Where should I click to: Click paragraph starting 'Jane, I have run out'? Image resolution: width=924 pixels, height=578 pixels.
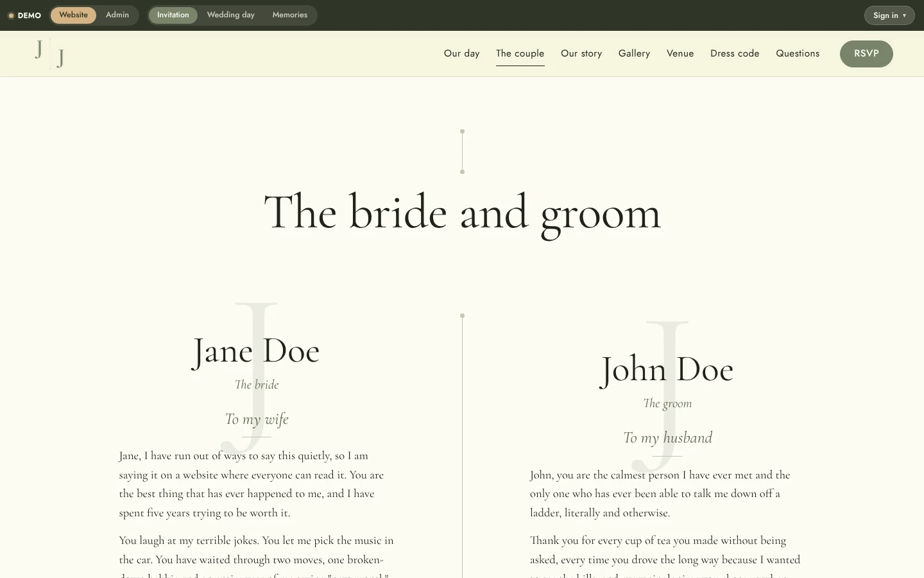pyautogui.click(x=257, y=484)
